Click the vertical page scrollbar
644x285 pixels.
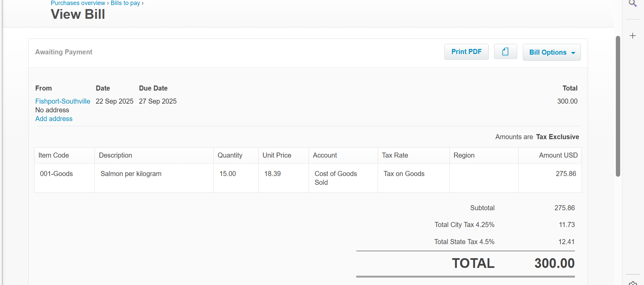(618, 106)
